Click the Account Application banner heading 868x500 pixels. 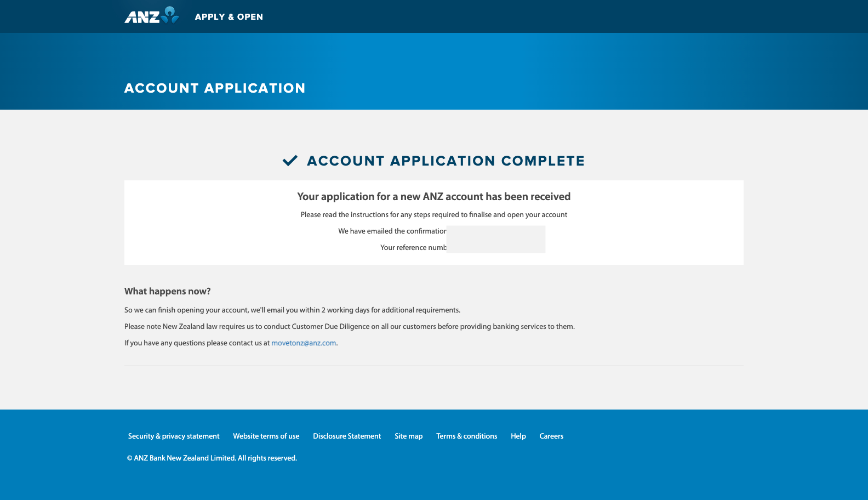[215, 88]
